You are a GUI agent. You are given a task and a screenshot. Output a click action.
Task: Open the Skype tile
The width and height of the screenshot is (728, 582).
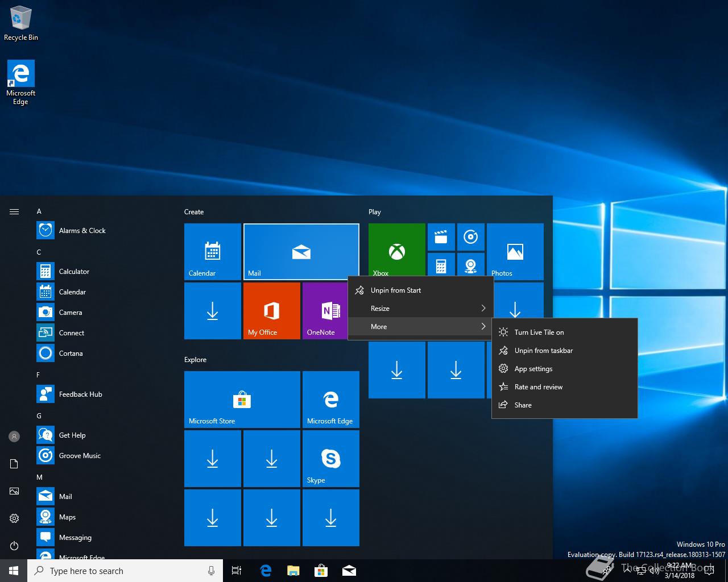[331, 459]
